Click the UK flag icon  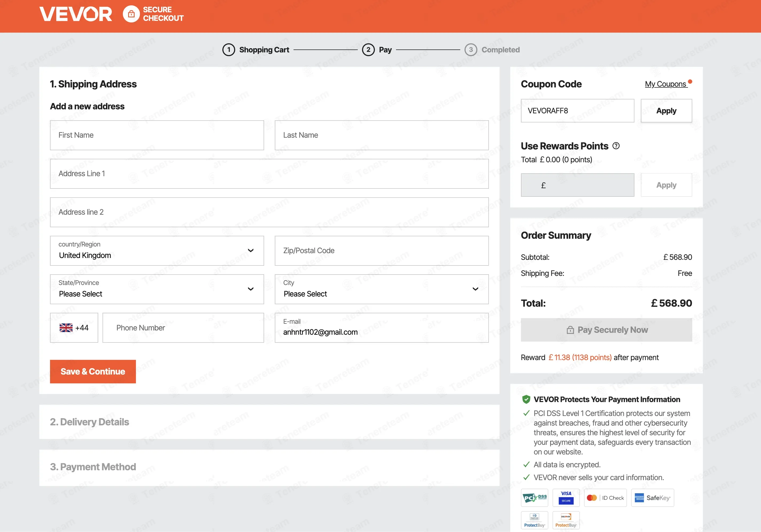pyautogui.click(x=66, y=328)
